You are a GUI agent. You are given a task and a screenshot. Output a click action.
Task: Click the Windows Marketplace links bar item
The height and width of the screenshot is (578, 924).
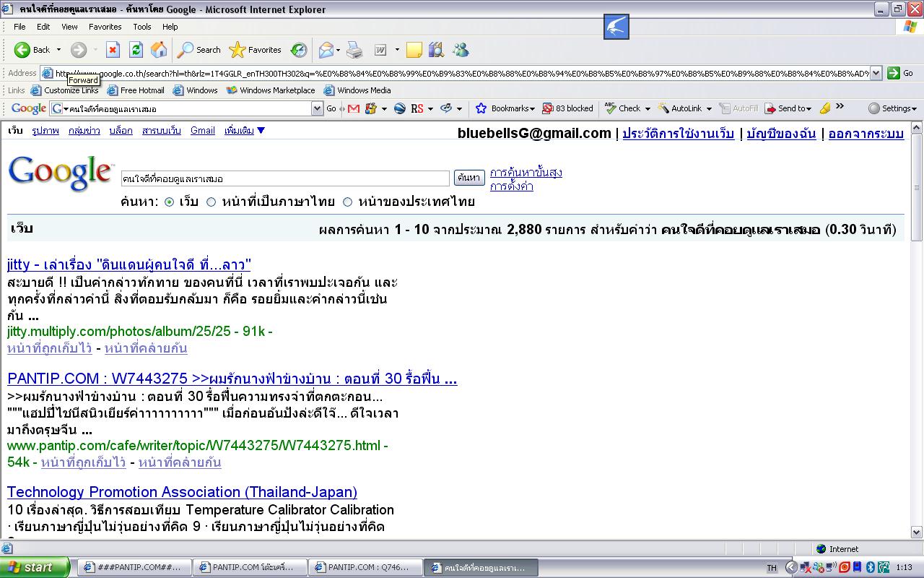[271, 90]
